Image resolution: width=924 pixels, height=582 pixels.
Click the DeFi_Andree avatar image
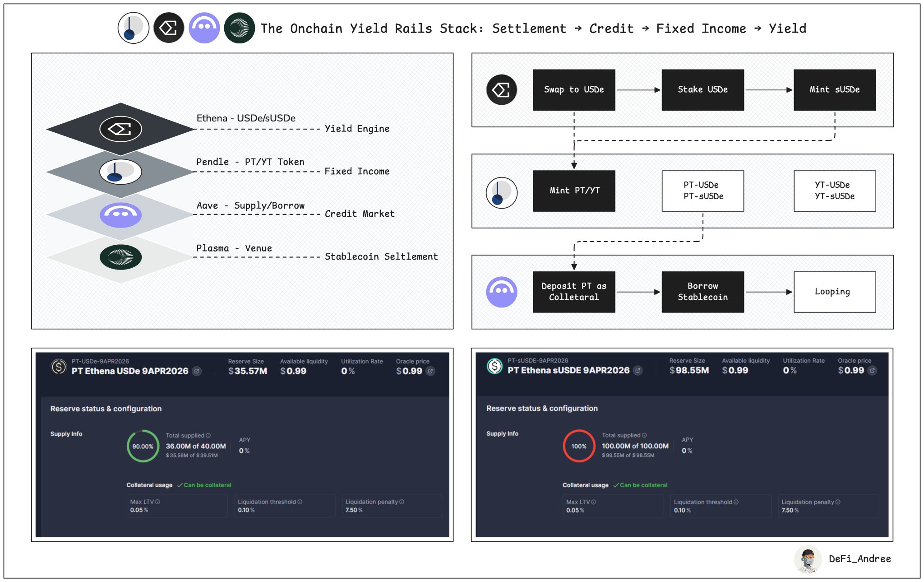(807, 559)
